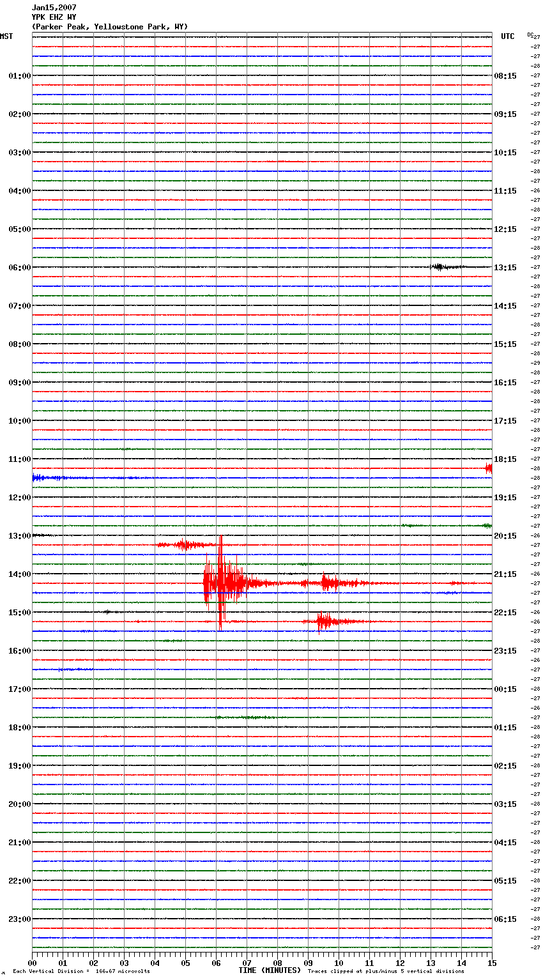Click the Jan15,2007 date header
This screenshot has width=543, height=980.
[x=54, y=8]
